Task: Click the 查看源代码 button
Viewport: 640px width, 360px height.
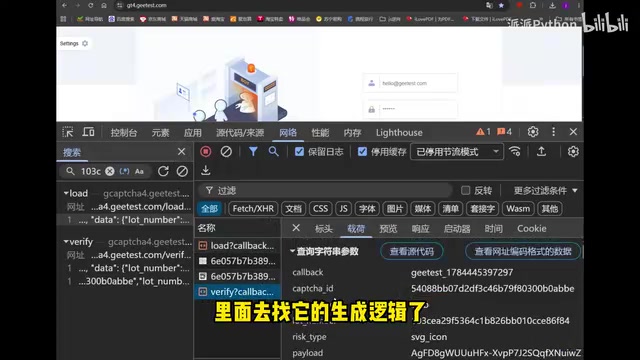Action: coord(411,251)
